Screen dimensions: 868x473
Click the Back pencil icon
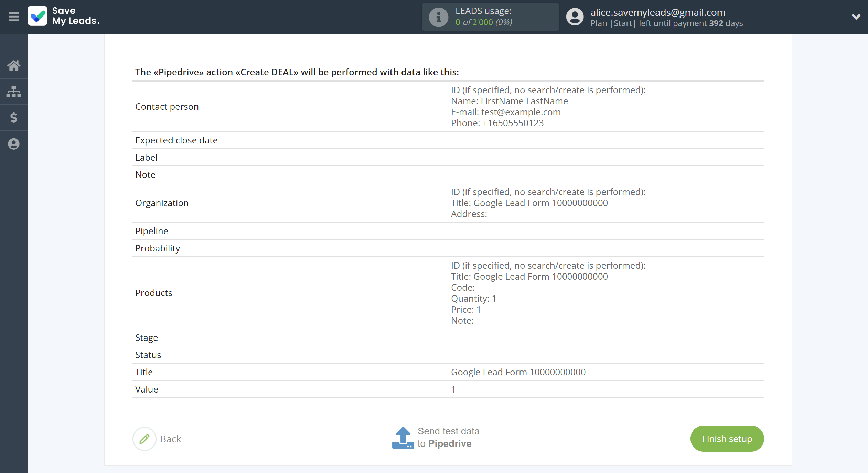click(x=144, y=439)
